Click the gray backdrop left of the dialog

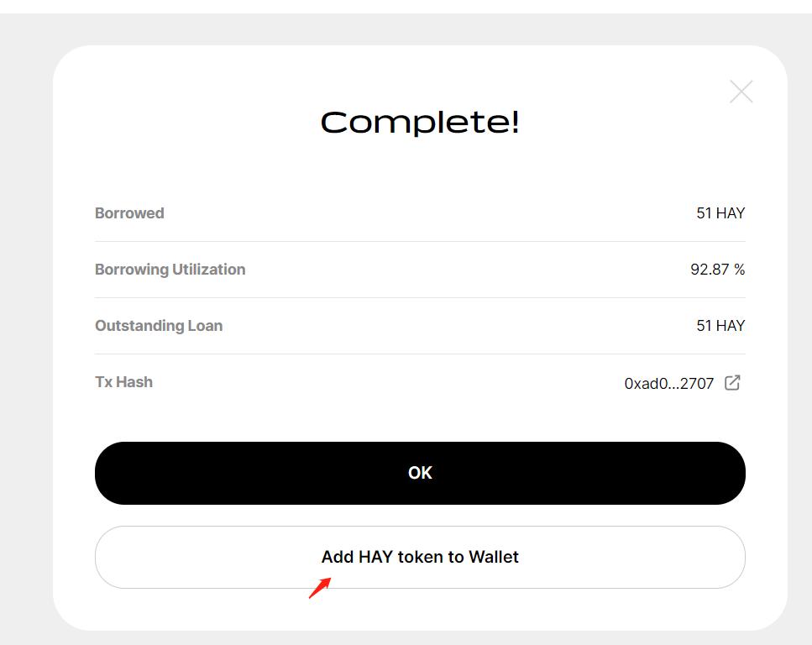tap(25, 336)
